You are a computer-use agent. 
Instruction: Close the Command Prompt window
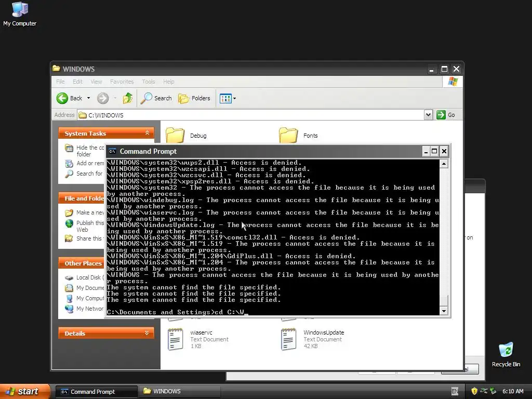pyautogui.click(x=444, y=151)
